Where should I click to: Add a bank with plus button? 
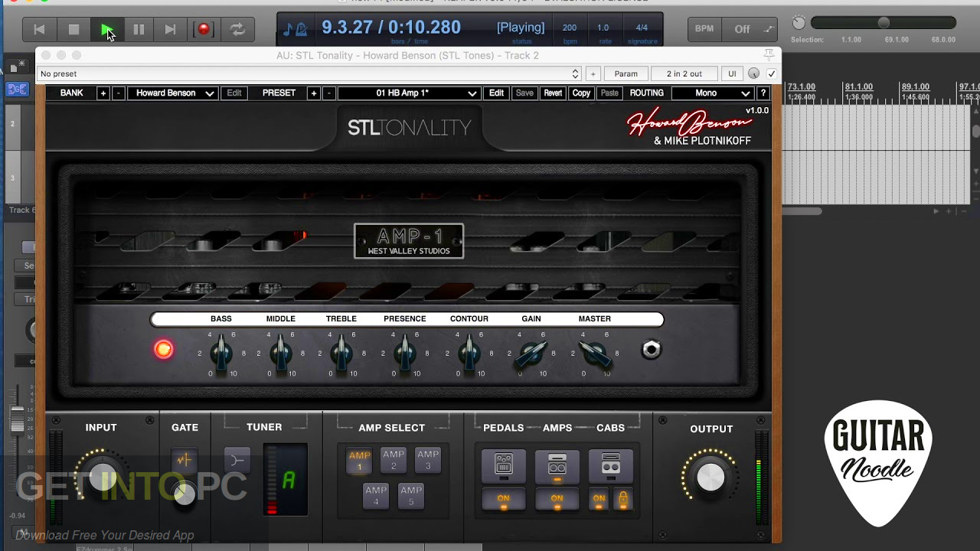pos(103,93)
